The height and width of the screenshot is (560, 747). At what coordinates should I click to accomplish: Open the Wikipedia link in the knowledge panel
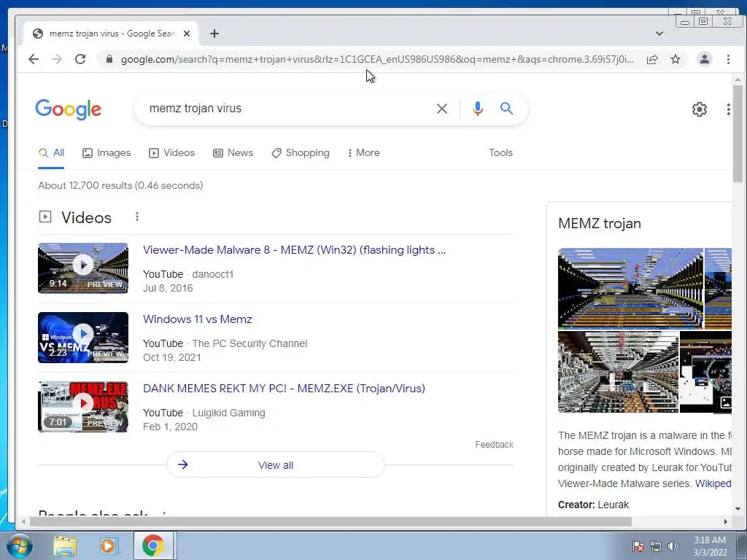click(x=713, y=483)
